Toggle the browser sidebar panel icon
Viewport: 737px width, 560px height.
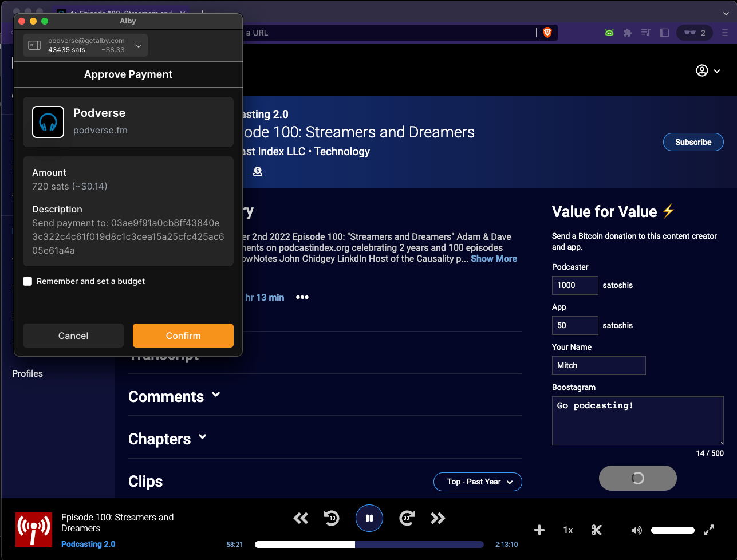(x=664, y=33)
